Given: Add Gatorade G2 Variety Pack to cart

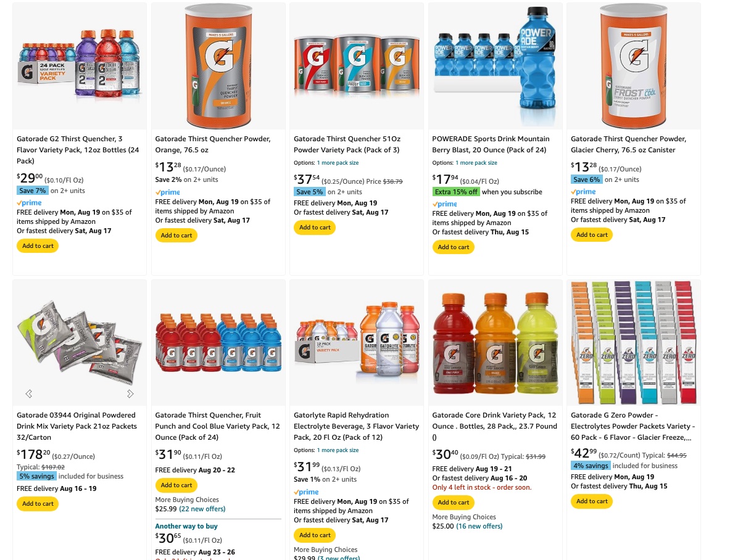Looking at the screenshot, I should (38, 246).
